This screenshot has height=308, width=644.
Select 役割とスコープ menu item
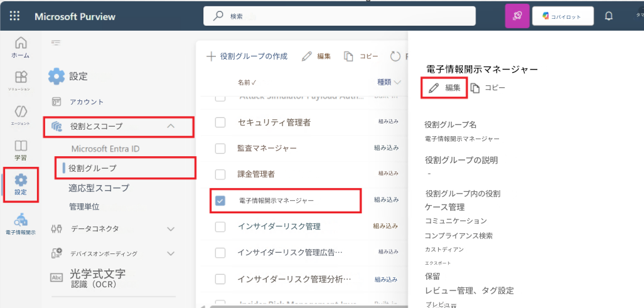pyautogui.click(x=119, y=127)
